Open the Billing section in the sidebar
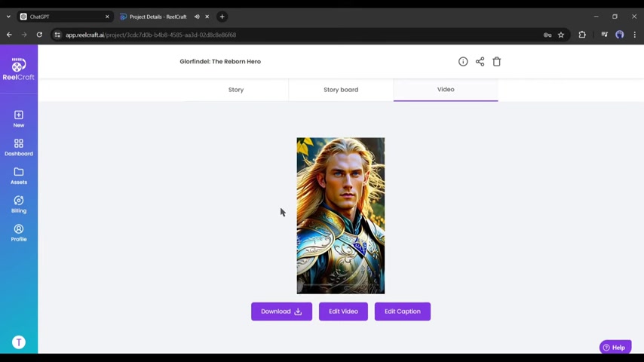This screenshot has width=644, height=362. coord(19,204)
